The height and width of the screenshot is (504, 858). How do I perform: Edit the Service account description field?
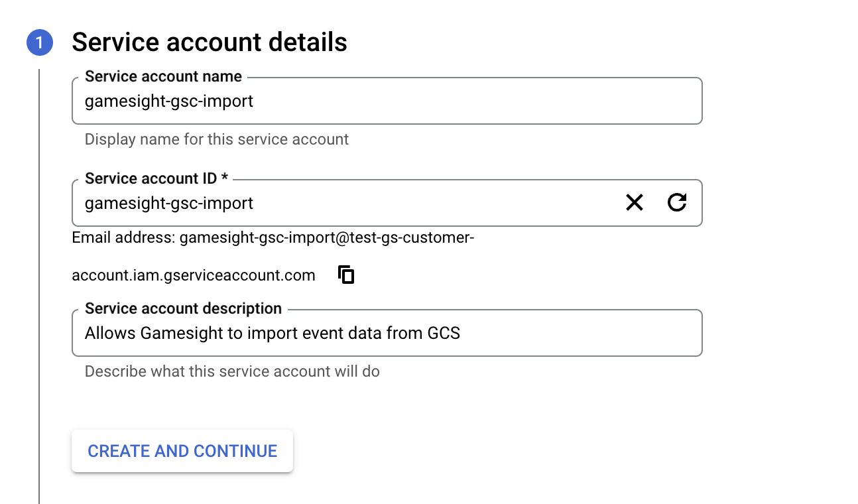[387, 333]
